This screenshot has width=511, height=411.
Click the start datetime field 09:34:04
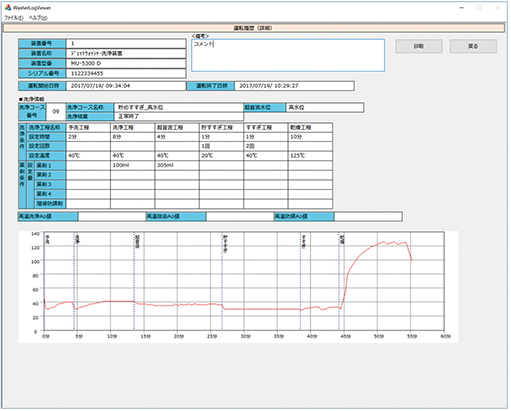(x=126, y=86)
